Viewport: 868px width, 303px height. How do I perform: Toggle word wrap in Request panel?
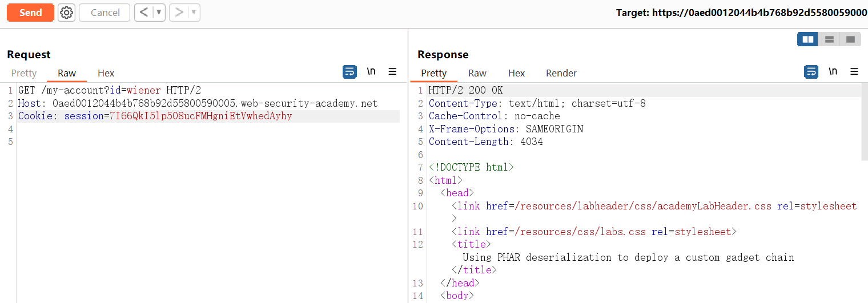[349, 71]
